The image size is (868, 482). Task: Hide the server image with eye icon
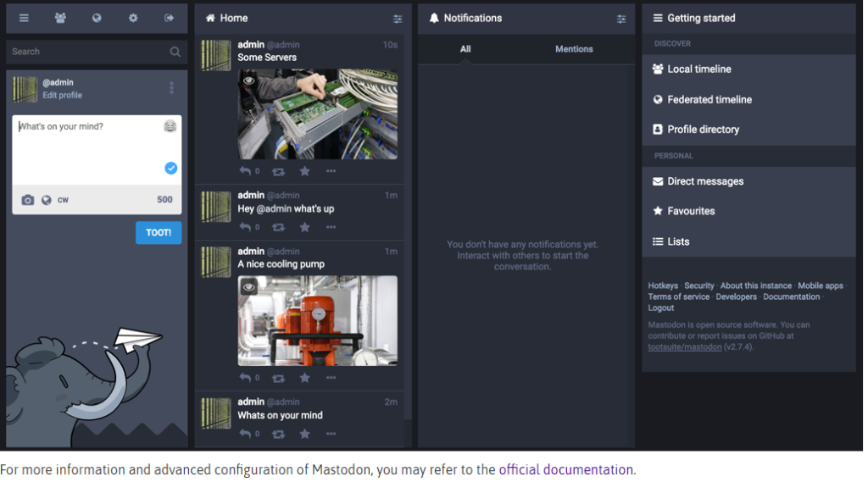(x=249, y=80)
